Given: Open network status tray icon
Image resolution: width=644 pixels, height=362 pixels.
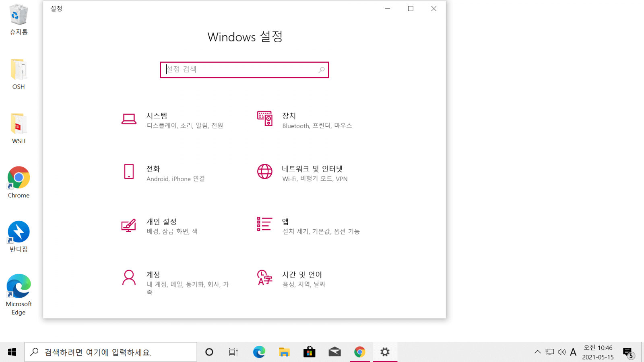Looking at the screenshot, I should click(x=550, y=352).
